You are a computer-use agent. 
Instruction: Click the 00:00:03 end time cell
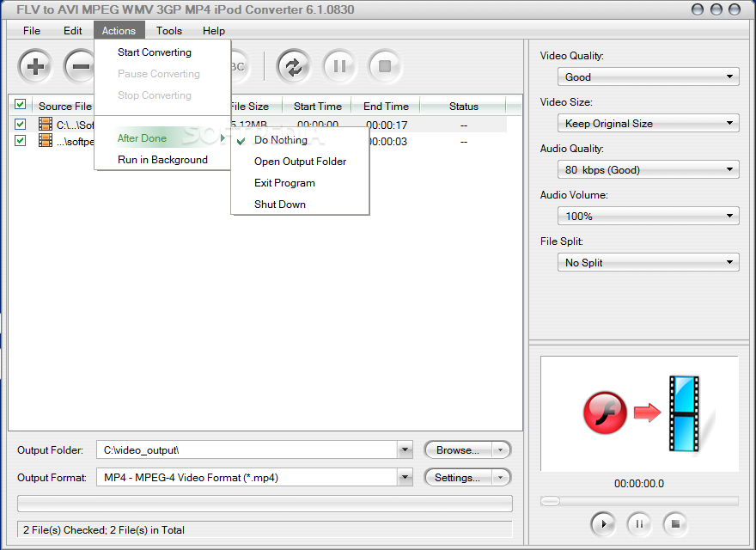point(387,141)
